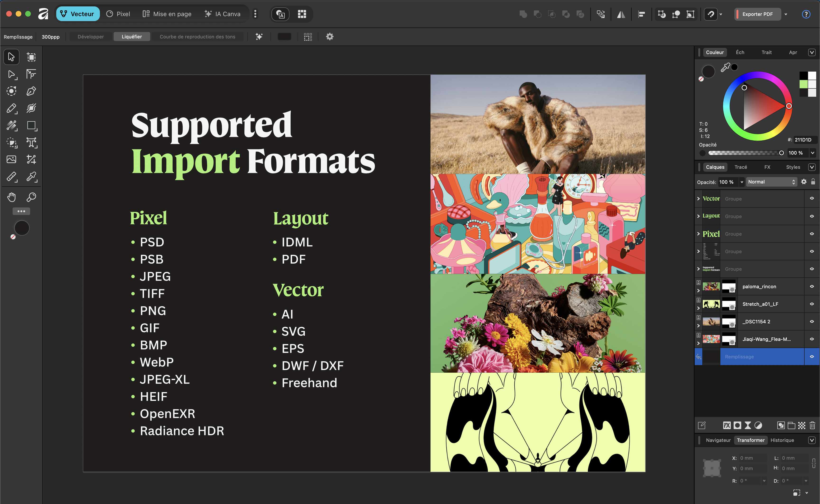Image resolution: width=820 pixels, height=504 pixels.
Task: Open the Exporter PDF dropdown arrow
Action: (786, 14)
